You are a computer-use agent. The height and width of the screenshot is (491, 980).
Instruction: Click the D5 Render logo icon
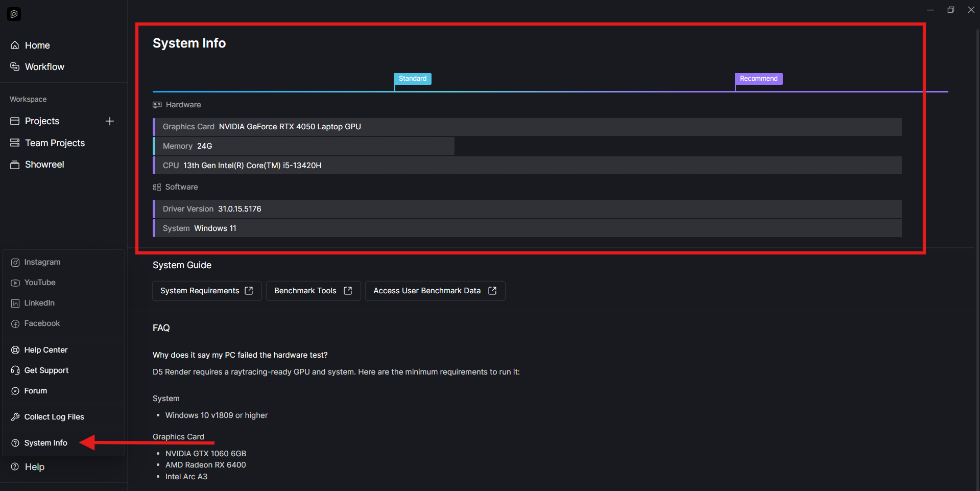pos(14,14)
